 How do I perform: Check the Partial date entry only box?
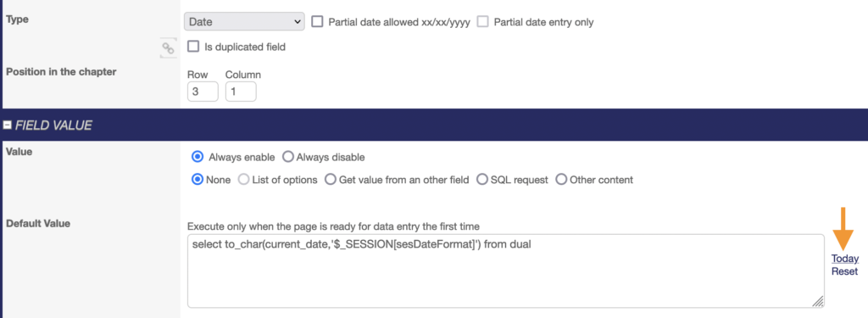click(482, 22)
